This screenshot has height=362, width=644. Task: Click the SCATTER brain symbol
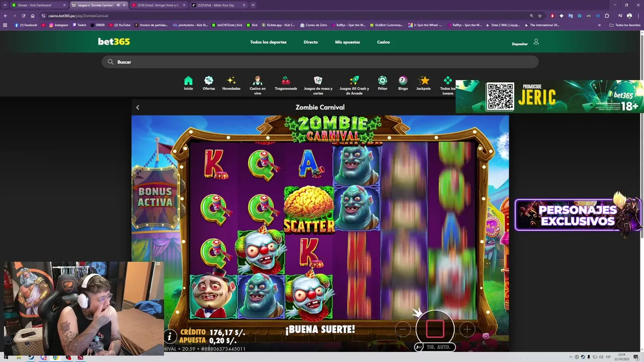(x=309, y=210)
